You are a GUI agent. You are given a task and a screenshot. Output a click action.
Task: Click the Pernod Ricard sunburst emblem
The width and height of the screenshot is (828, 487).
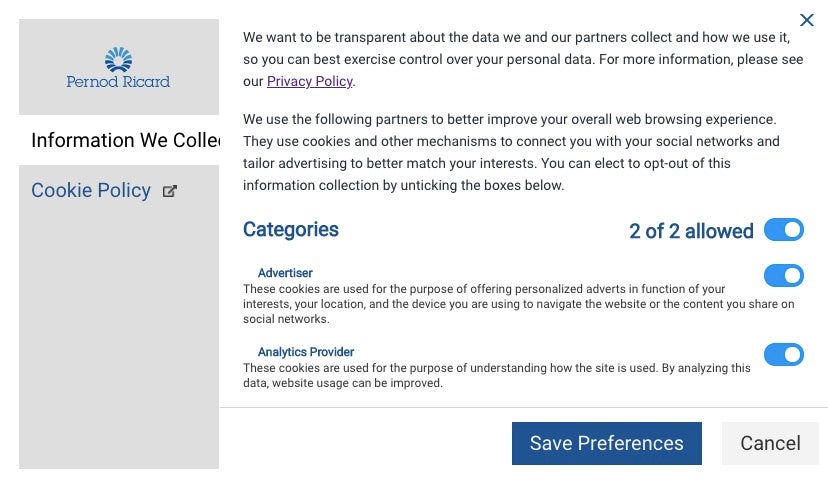pos(118,59)
